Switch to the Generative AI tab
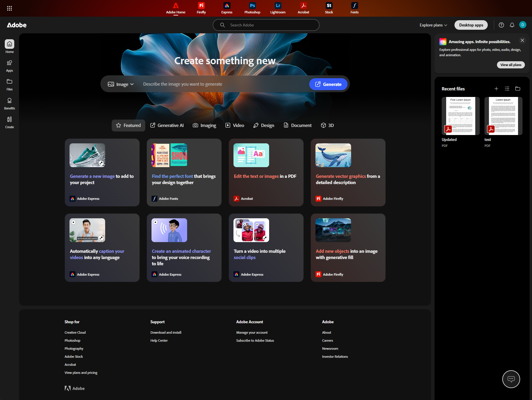The width and height of the screenshot is (532, 400). click(x=167, y=126)
